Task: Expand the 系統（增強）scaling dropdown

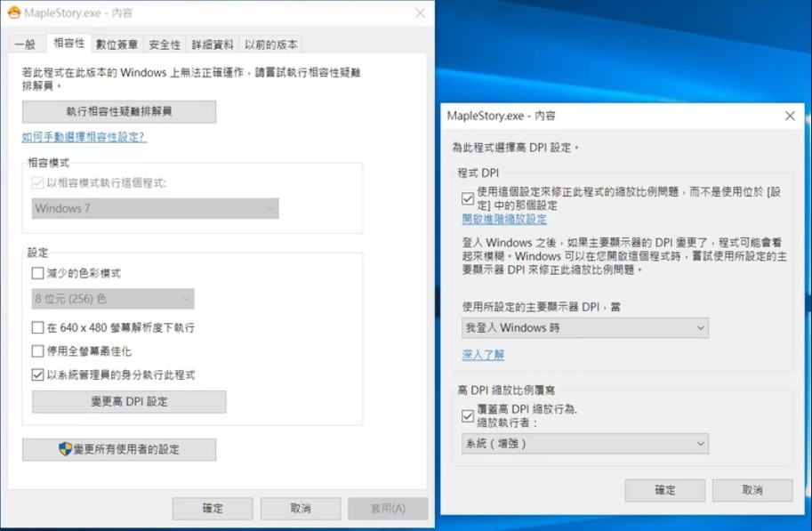Action: coord(584,444)
